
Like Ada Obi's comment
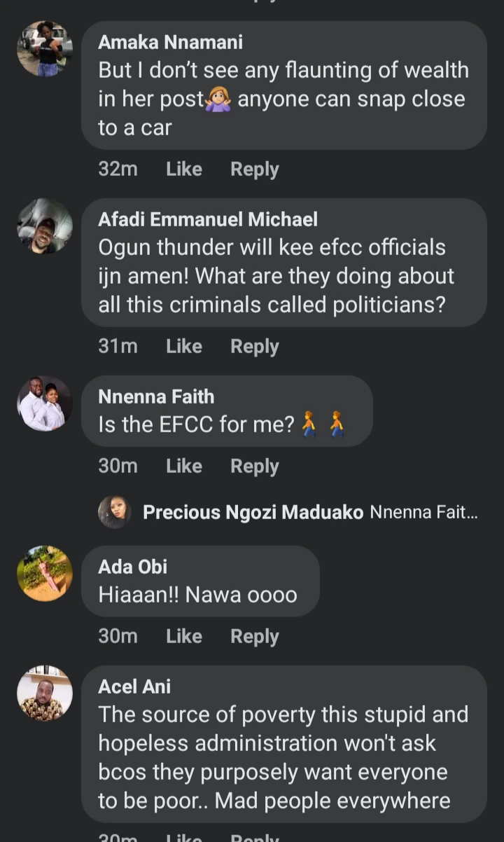tap(184, 637)
